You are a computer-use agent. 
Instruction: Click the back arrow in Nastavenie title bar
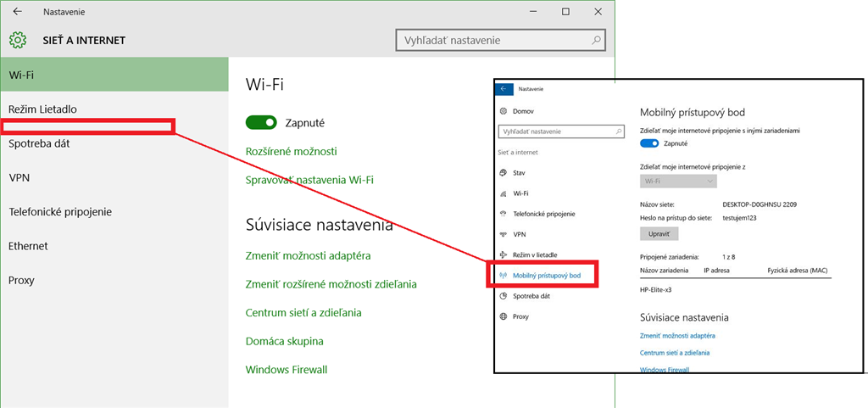tap(18, 12)
